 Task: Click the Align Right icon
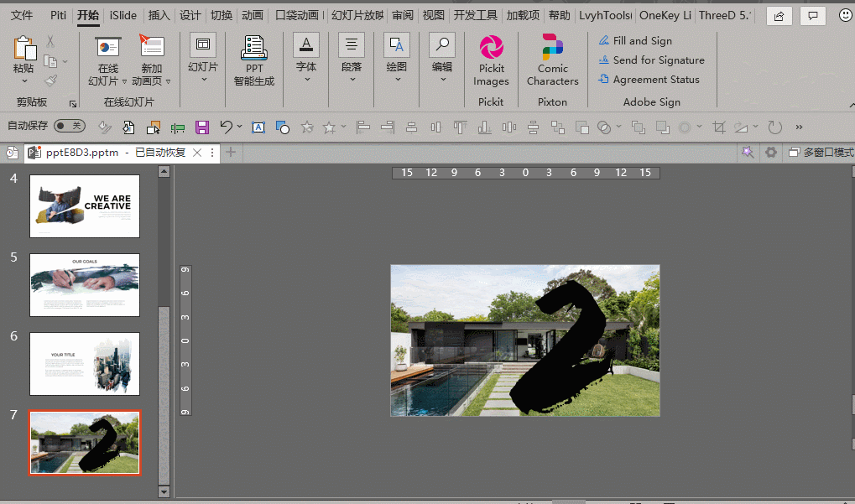[388, 127]
